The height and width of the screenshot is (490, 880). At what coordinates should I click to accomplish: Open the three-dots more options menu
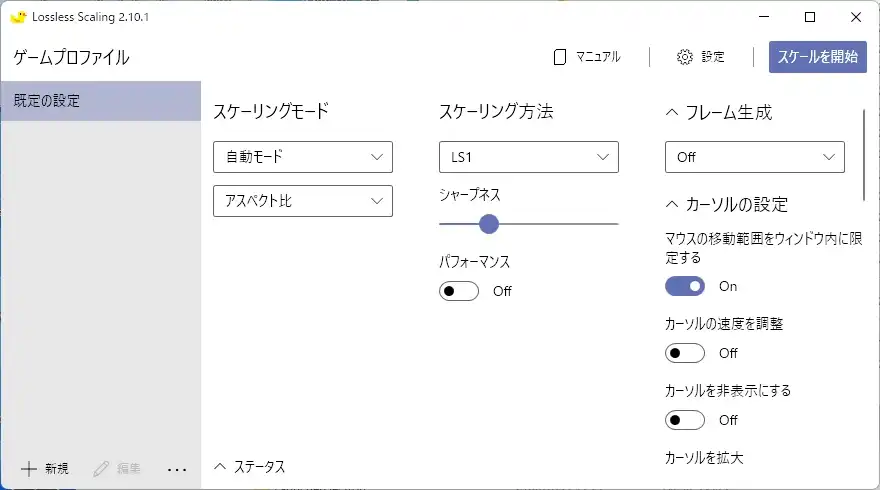[177, 468]
